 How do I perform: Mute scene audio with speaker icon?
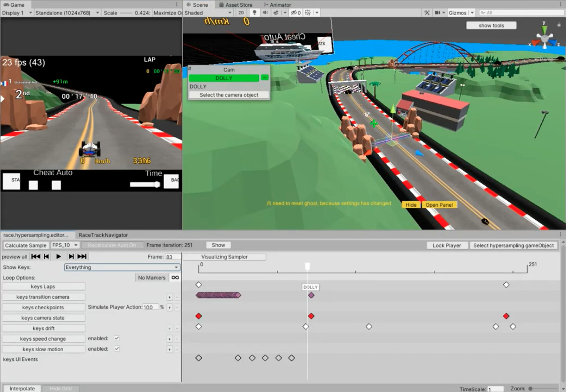[265, 13]
